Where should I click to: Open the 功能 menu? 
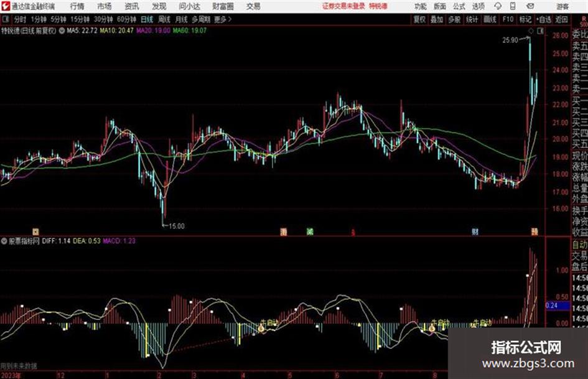(421, 6)
